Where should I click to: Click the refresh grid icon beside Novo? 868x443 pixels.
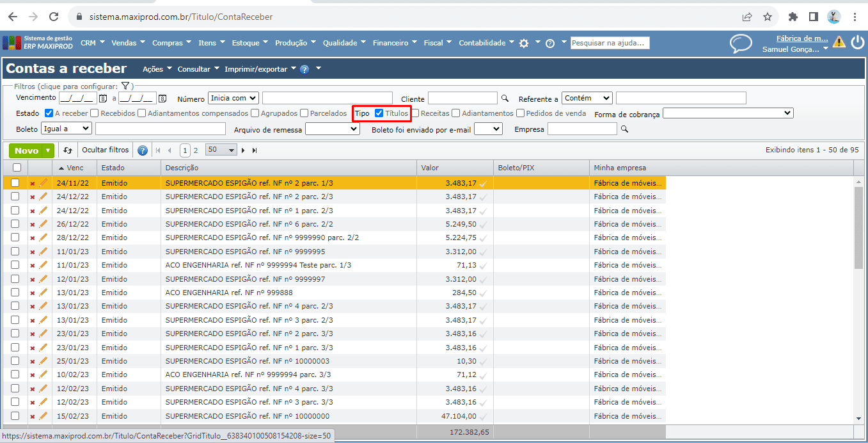(x=68, y=150)
